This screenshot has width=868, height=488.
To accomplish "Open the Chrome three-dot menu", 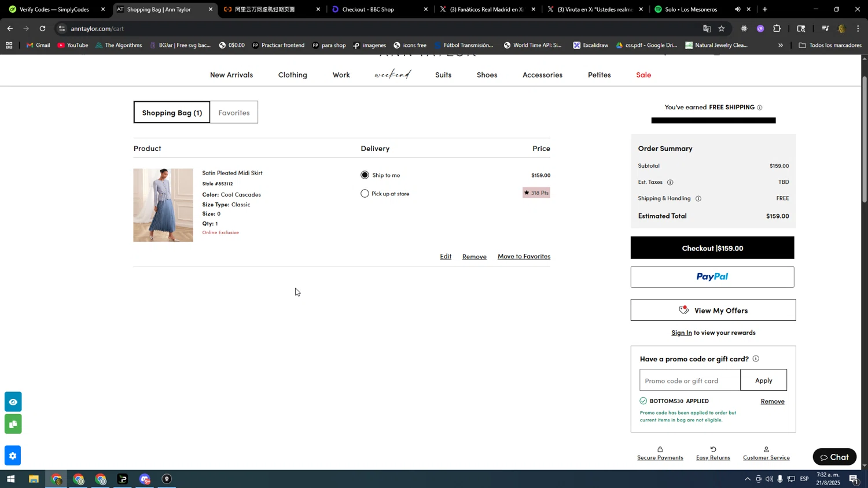I will (858, 28).
